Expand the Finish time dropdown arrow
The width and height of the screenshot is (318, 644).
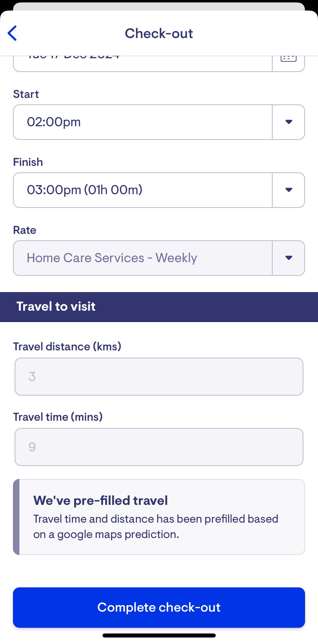click(x=289, y=190)
